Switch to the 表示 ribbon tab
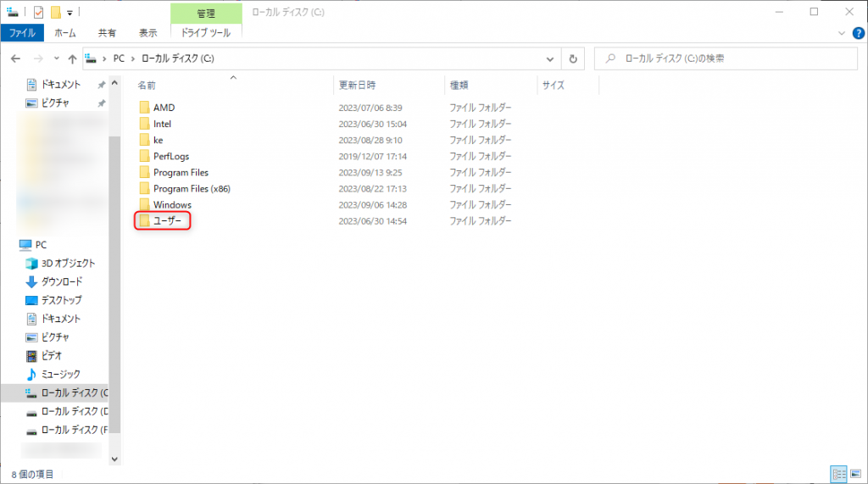This screenshot has width=868, height=484. [148, 33]
